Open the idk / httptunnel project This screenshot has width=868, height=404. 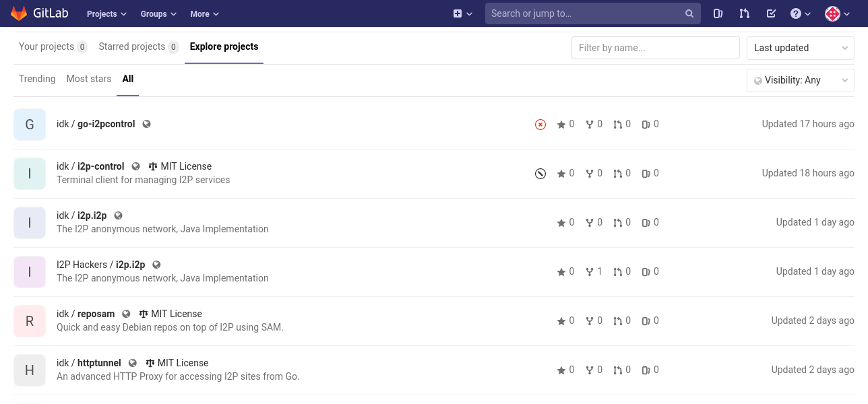click(x=89, y=363)
